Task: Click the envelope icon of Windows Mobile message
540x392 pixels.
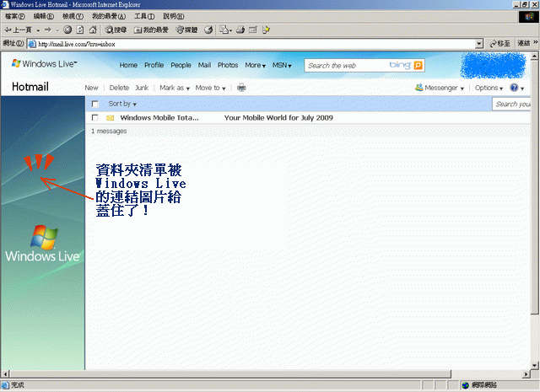Action: point(111,118)
